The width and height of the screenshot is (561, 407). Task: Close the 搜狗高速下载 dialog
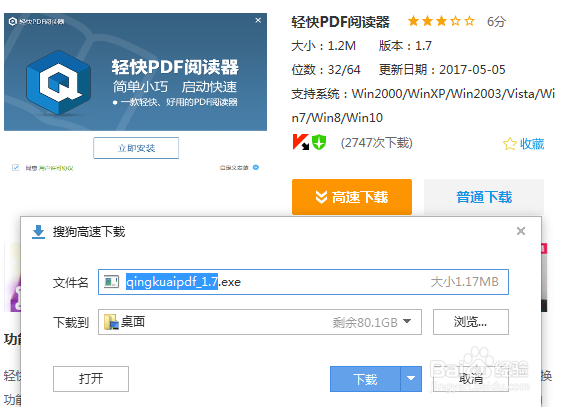point(521,231)
